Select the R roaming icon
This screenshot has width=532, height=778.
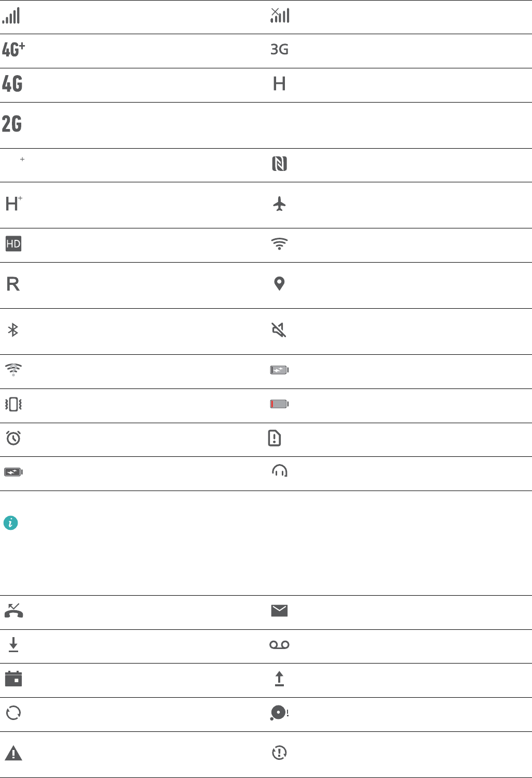pos(13,284)
